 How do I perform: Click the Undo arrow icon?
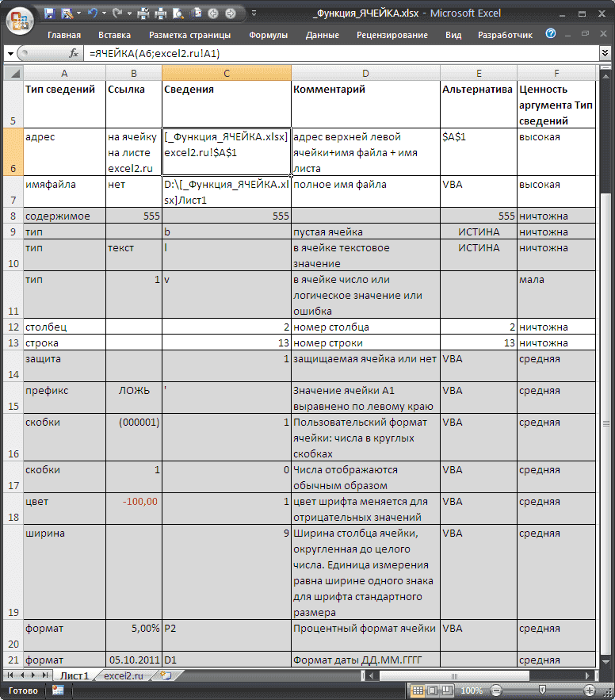(x=93, y=13)
